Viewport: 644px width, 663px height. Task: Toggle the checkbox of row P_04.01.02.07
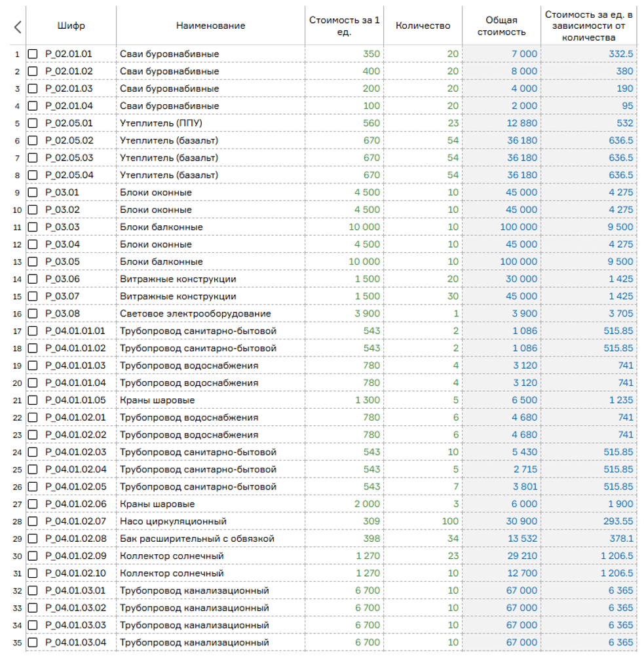(33, 521)
